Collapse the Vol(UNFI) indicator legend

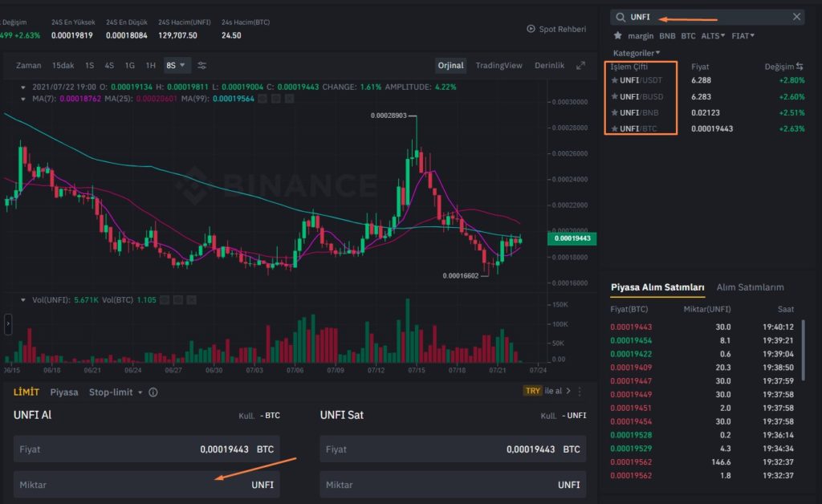(x=23, y=300)
